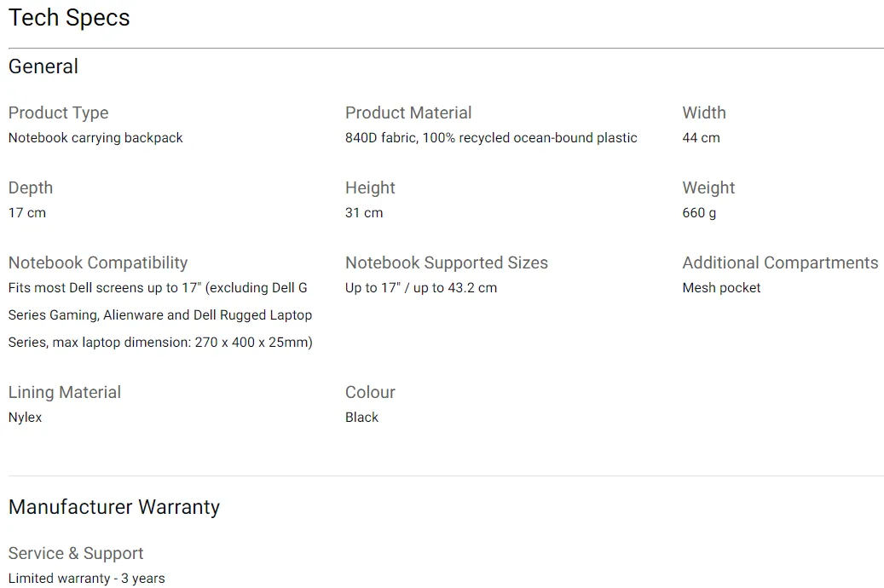Click the Product Type label

pos(58,112)
